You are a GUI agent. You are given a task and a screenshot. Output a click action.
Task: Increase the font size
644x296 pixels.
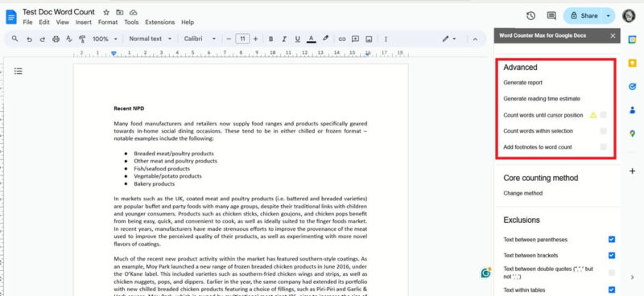(255, 39)
